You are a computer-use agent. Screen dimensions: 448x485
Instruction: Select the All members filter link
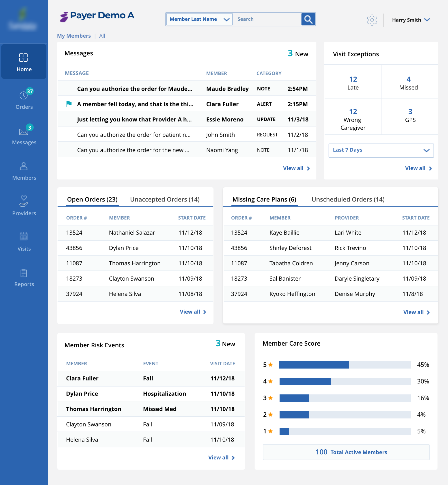[102, 36]
